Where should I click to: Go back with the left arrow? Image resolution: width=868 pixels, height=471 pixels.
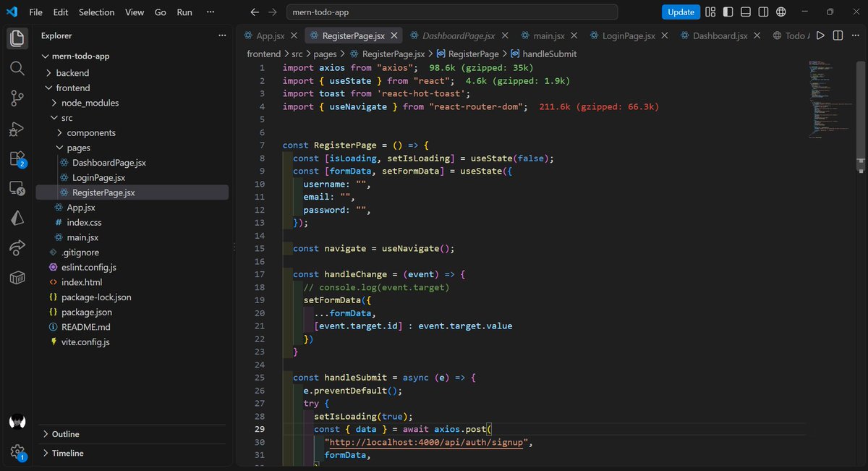click(x=254, y=12)
